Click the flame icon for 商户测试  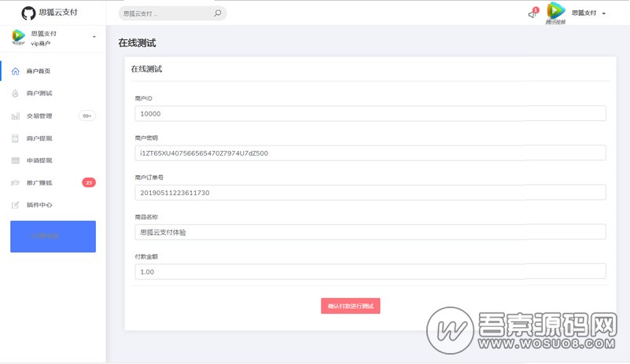(x=16, y=94)
